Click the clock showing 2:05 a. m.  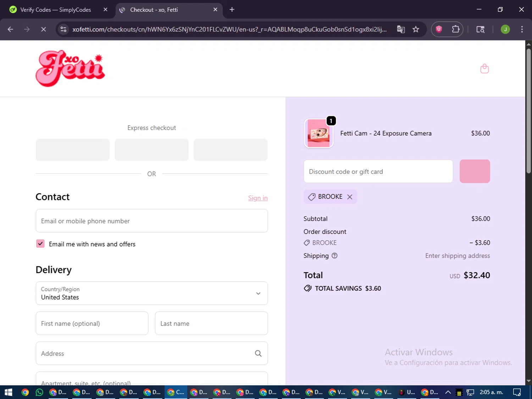pyautogui.click(x=491, y=392)
